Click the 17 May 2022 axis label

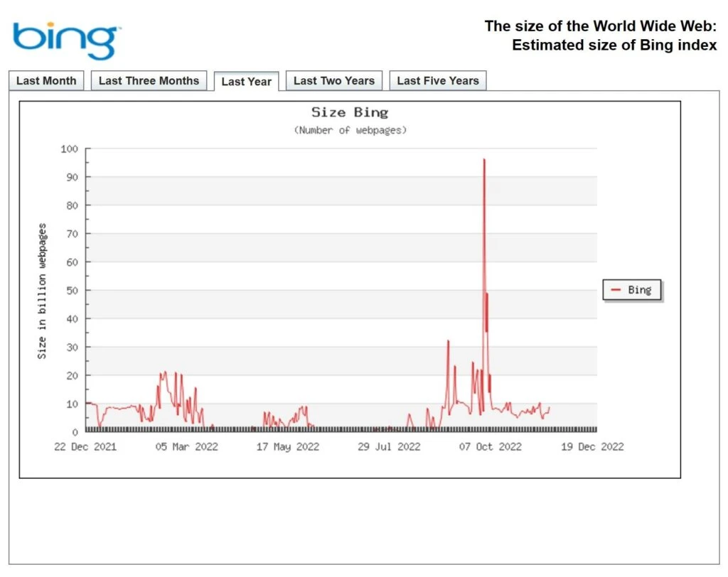coord(287,446)
